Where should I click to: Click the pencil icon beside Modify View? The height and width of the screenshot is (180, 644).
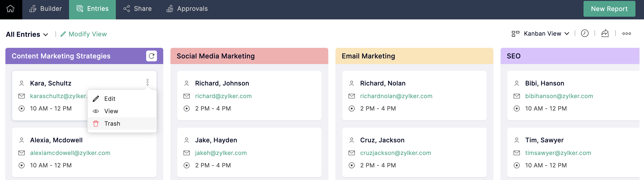pos(63,34)
